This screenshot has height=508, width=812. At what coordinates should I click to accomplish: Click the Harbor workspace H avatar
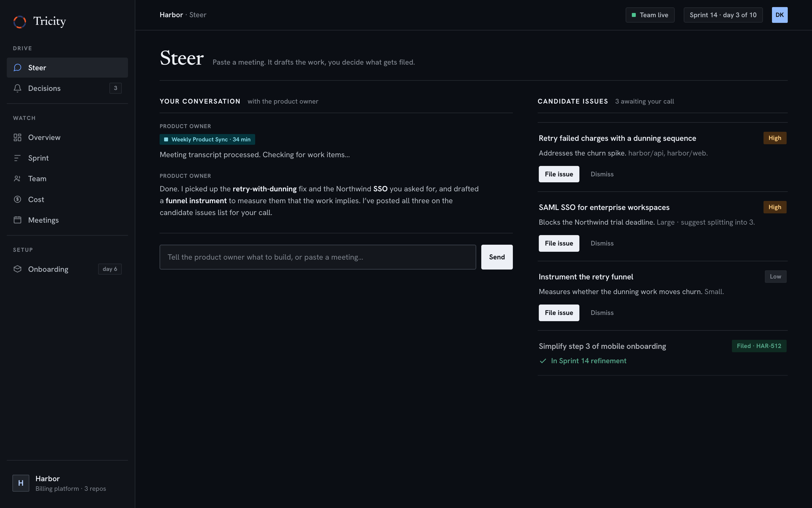click(x=21, y=483)
